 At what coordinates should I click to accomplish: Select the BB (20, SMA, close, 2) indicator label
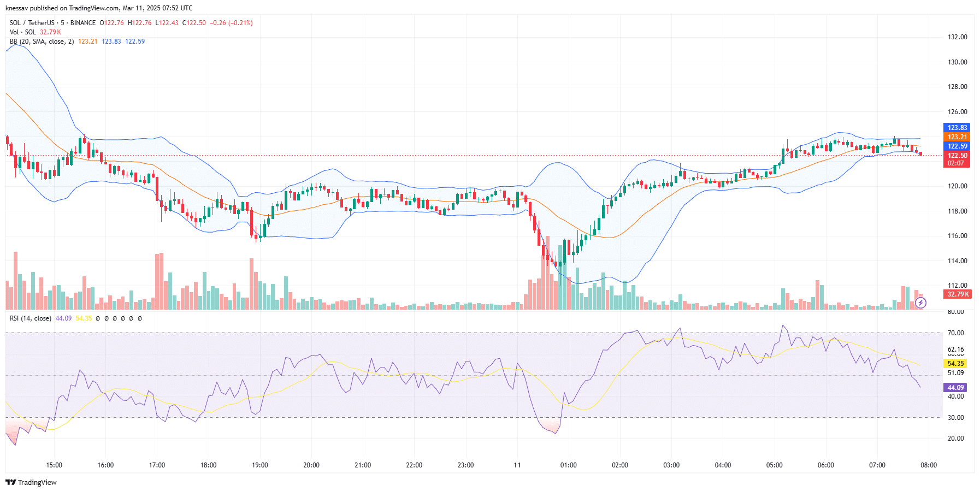coord(42,42)
